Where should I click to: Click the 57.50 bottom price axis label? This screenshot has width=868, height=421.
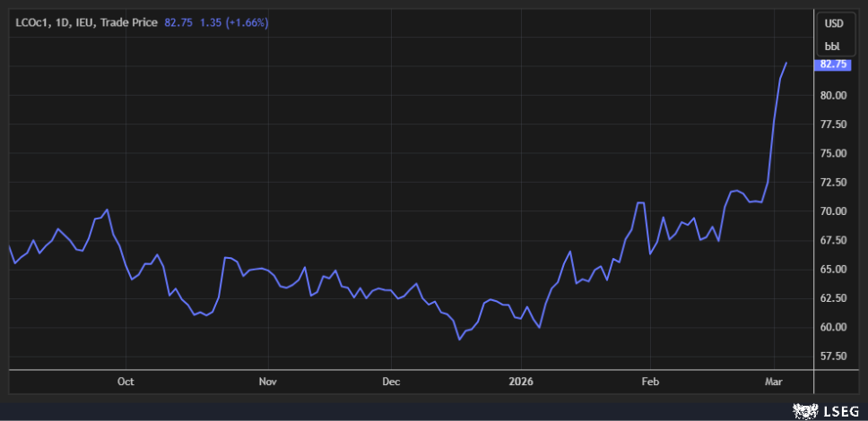[x=834, y=357]
